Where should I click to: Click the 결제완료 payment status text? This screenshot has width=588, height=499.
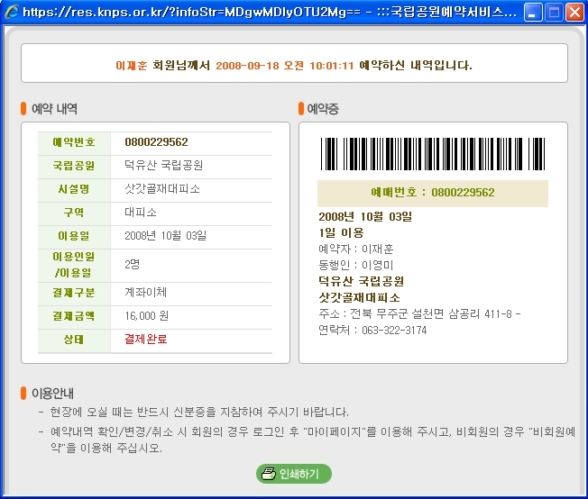146,339
